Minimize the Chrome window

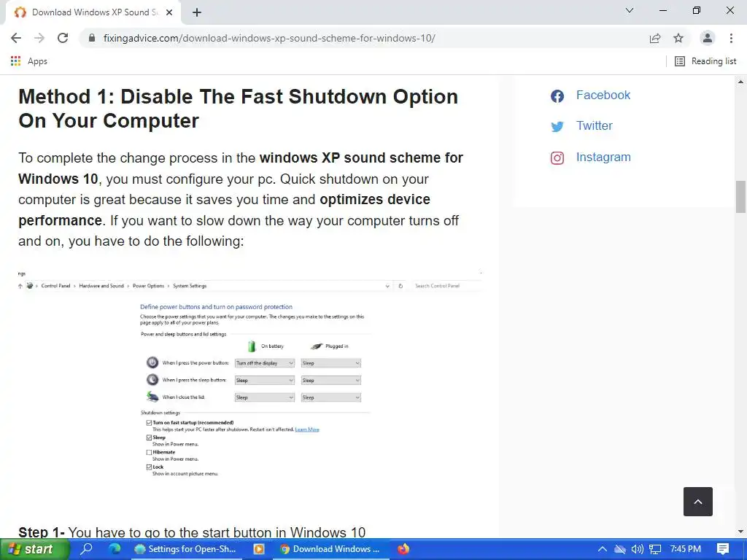662,10
